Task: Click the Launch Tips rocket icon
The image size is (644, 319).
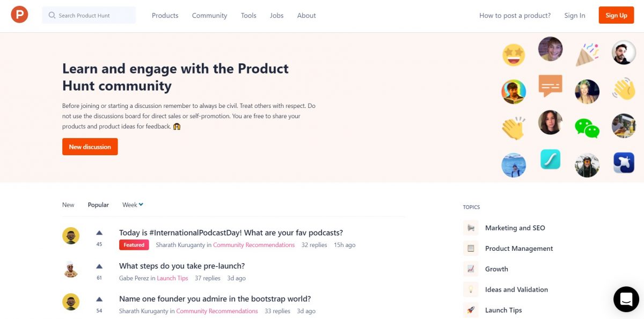Action: [471, 310]
